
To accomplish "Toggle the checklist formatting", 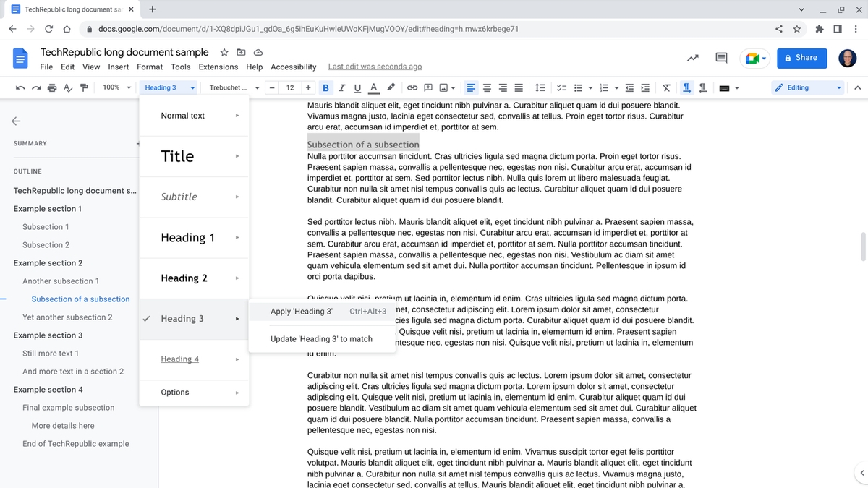I will click(561, 87).
